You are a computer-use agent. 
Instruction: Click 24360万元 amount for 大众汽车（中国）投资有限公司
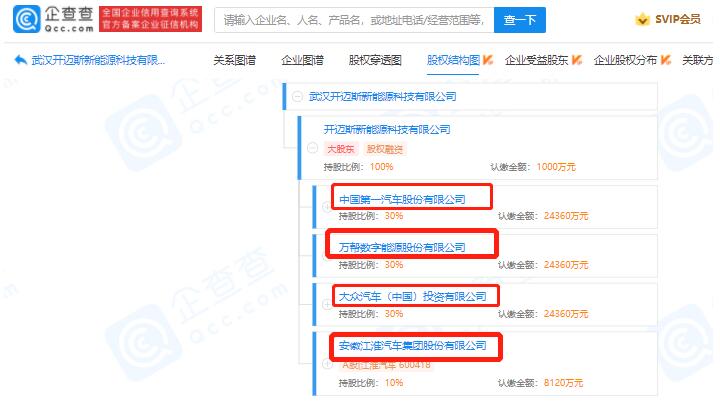click(566, 314)
